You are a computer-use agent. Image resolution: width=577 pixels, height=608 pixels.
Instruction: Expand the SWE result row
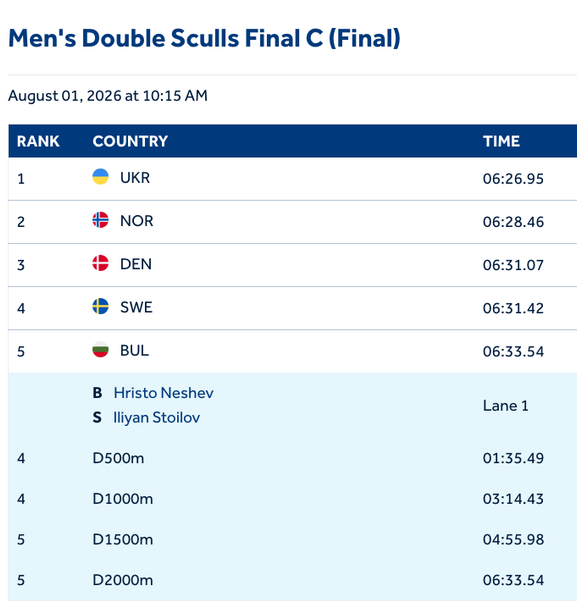[x=293, y=308]
